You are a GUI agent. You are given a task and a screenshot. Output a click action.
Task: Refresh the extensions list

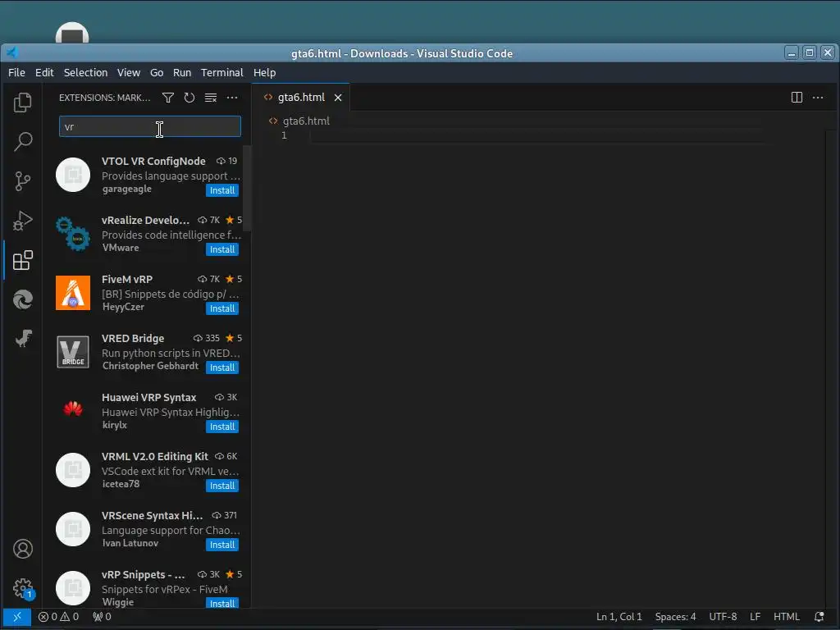pos(189,98)
